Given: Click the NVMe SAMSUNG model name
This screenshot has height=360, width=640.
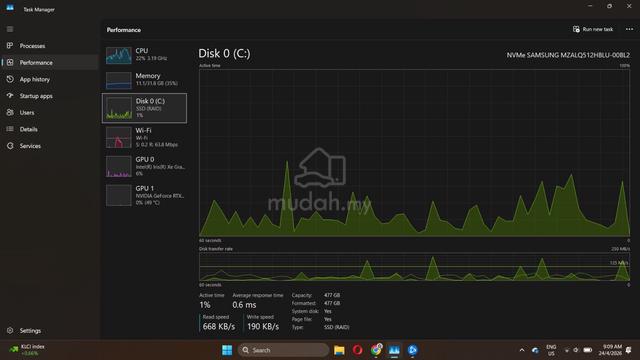Looking at the screenshot, I should pos(568,55).
